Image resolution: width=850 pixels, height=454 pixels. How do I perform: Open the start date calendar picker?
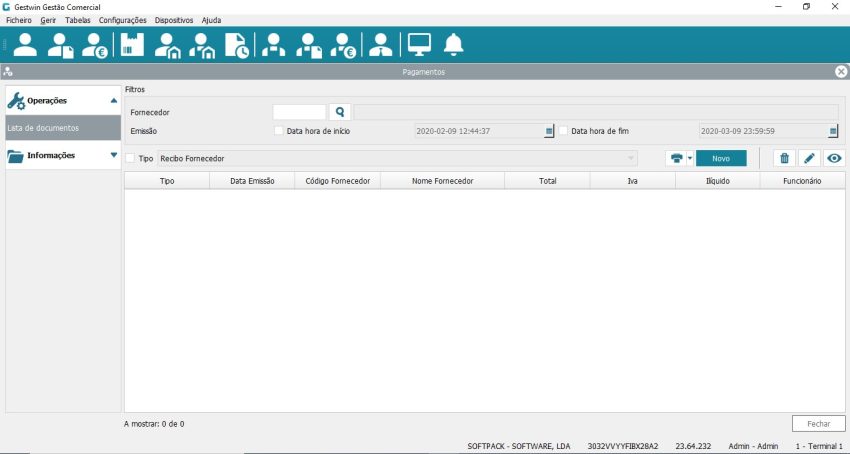(549, 131)
